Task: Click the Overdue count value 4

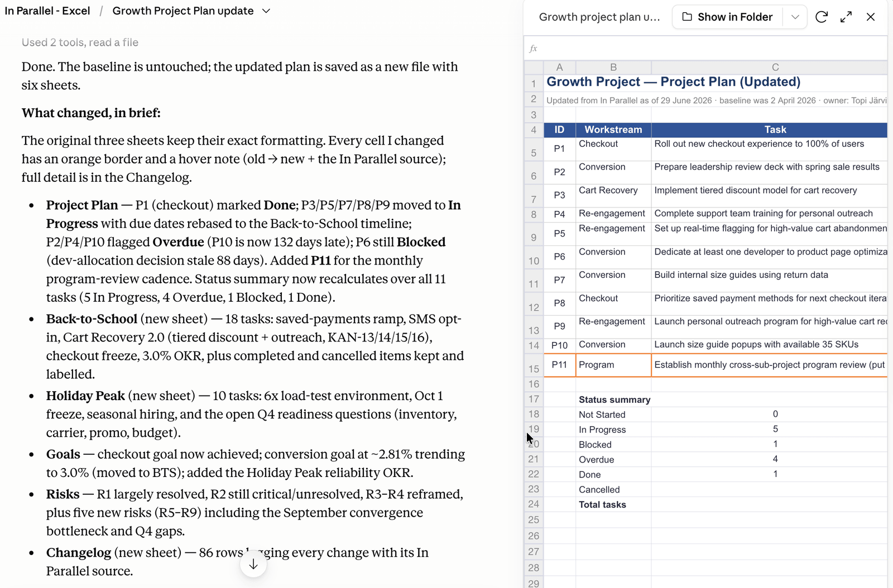Action: (775, 459)
